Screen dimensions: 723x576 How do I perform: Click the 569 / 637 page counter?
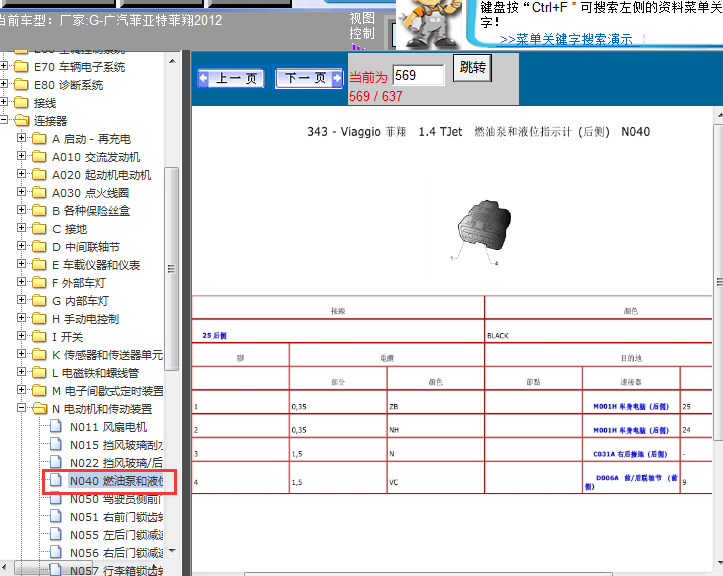point(376,96)
